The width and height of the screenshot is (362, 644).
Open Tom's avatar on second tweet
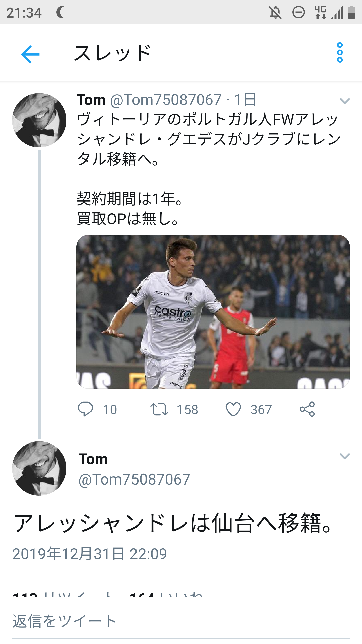pos(39,468)
